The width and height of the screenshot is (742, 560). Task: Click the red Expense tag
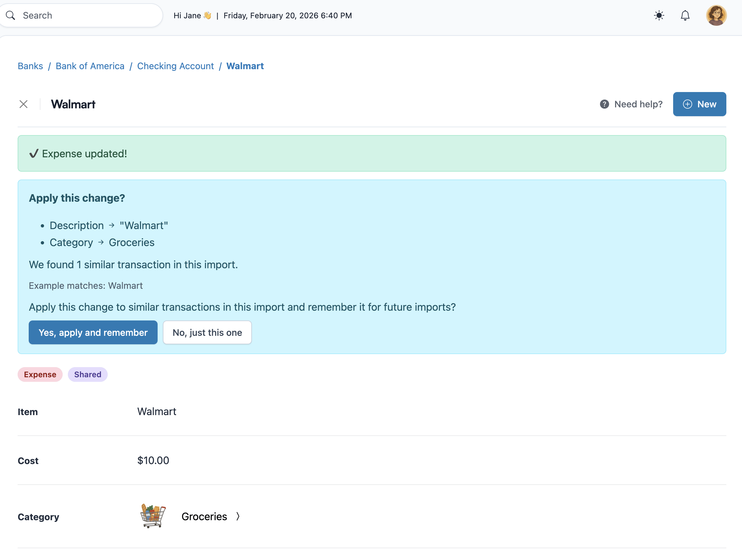(40, 374)
